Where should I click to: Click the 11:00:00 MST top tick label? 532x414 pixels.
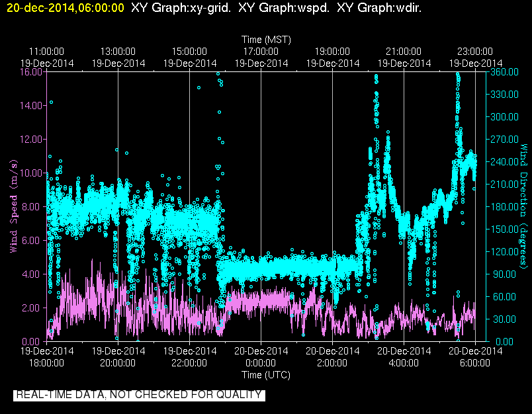coord(46,52)
